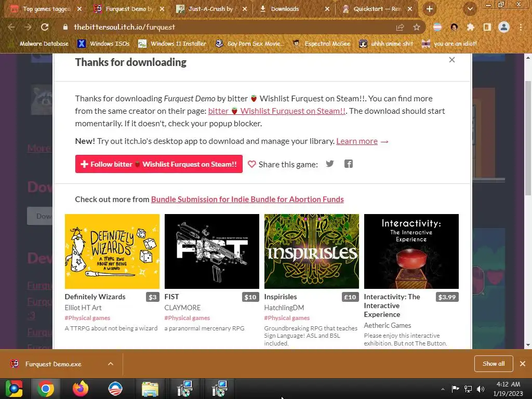Screen dimensions: 532x399
Task: Click Interactivity: The Interactive Experience title
Action: click(392, 305)
